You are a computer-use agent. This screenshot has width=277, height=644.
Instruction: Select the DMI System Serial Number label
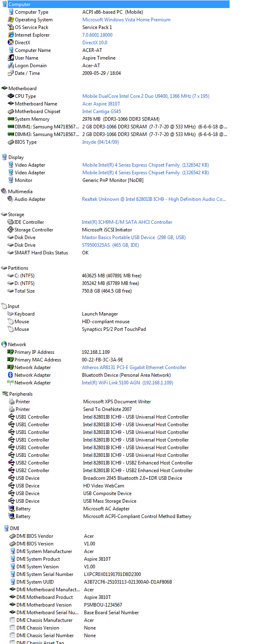pos(45,574)
